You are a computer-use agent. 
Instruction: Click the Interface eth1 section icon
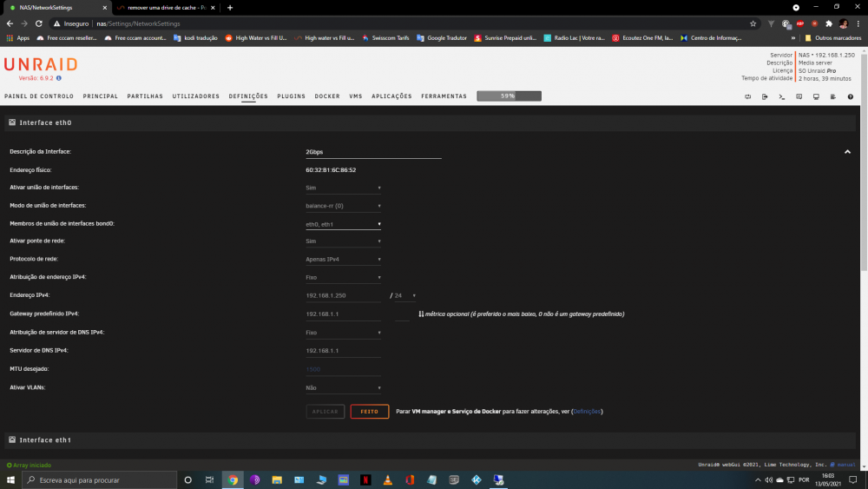click(x=12, y=439)
